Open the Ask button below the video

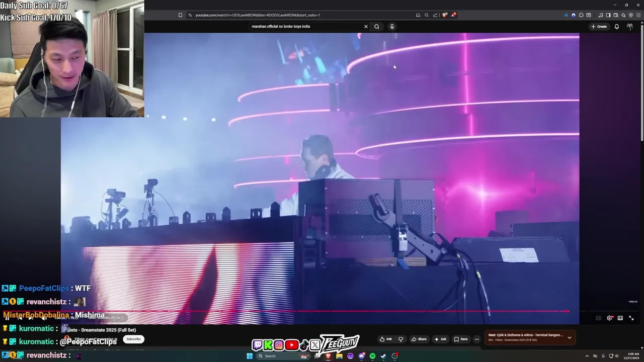440,339
